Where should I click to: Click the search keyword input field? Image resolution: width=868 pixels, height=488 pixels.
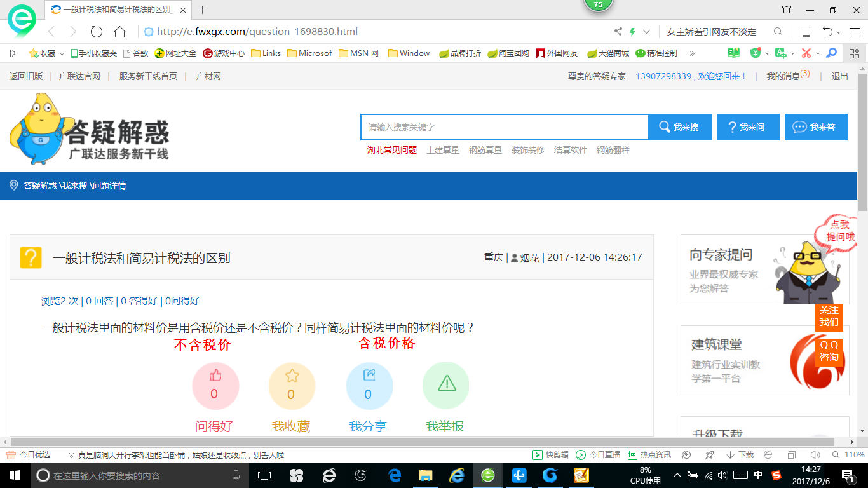point(505,127)
